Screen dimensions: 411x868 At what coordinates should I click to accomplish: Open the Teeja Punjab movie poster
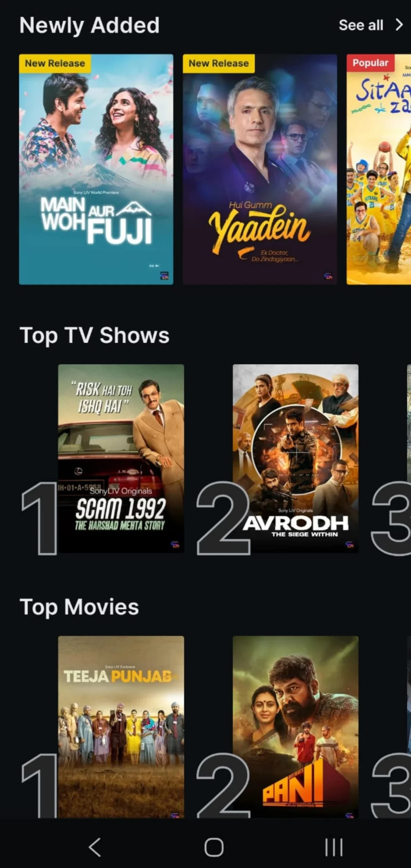(121, 727)
